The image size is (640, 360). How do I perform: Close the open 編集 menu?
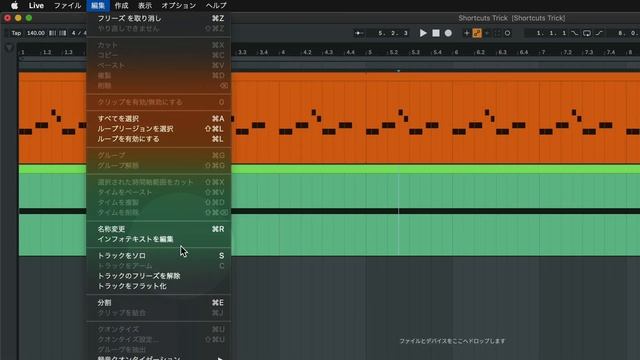[98, 5]
